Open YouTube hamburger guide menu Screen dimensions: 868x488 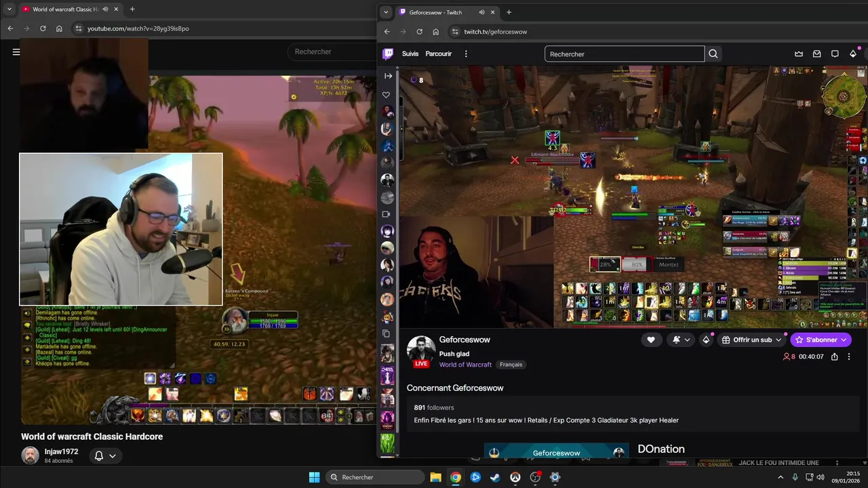coord(16,52)
